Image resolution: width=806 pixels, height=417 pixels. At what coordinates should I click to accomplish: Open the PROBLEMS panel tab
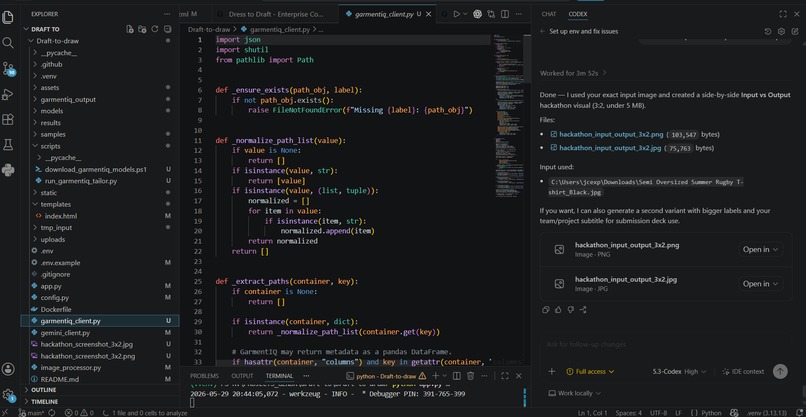(204, 376)
